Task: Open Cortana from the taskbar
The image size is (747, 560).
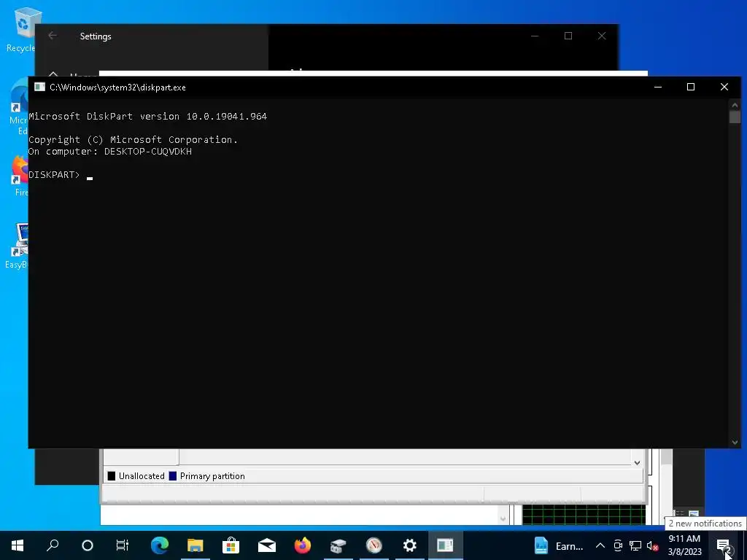Action: coord(88,545)
